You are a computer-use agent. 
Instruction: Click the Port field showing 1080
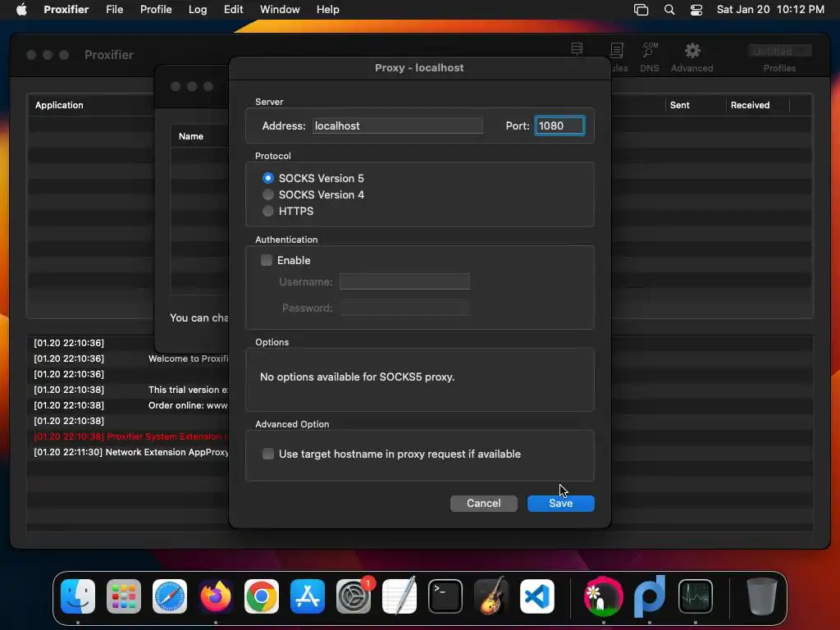[x=559, y=126]
